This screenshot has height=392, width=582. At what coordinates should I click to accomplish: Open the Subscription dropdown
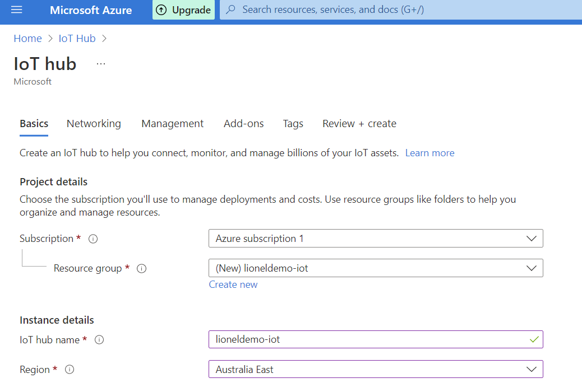[x=531, y=238]
